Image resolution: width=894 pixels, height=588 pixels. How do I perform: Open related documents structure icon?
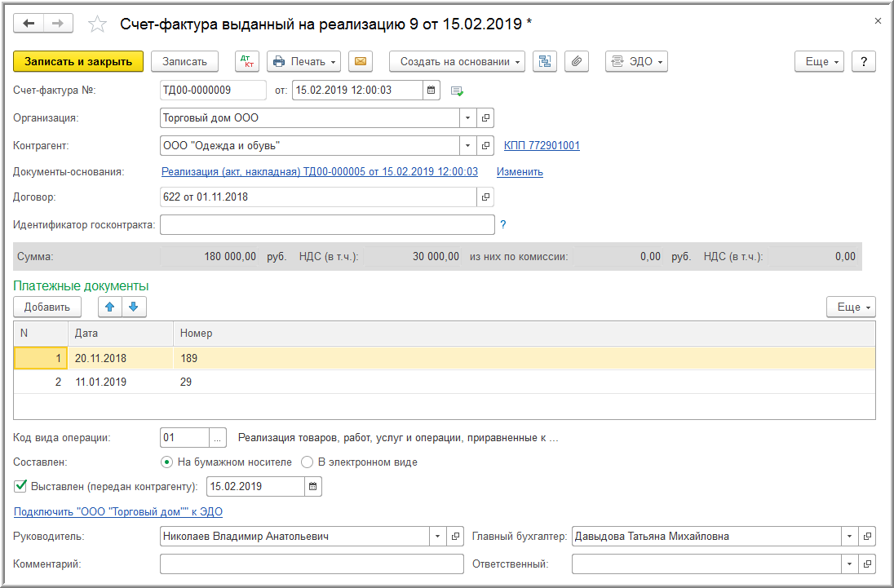tap(545, 61)
